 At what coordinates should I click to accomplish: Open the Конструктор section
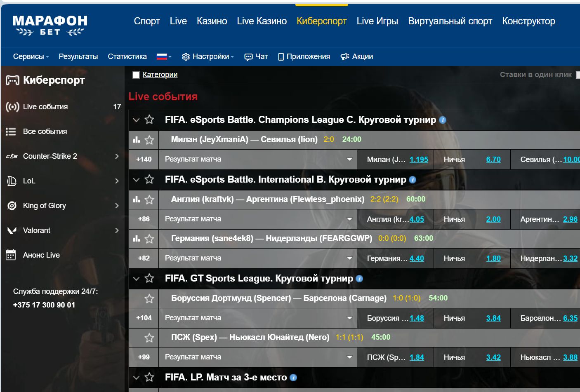coord(528,21)
